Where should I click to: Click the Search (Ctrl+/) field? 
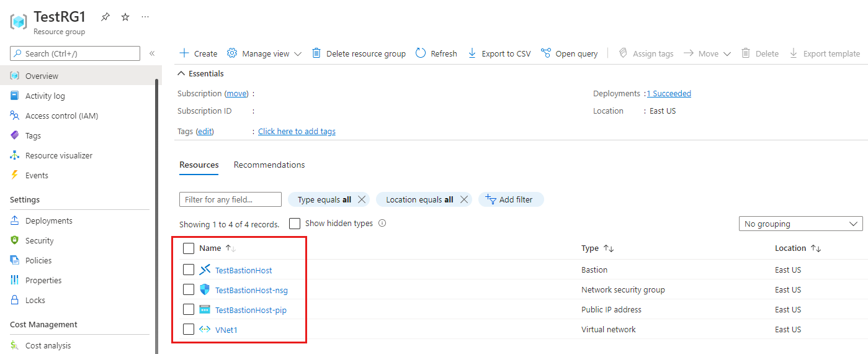click(x=75, y=53)
